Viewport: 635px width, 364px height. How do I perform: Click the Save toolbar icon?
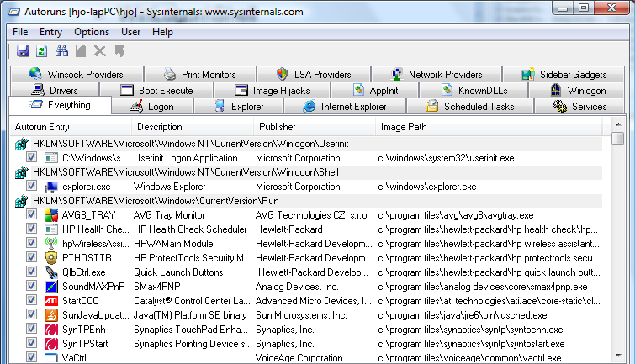coord(23,51)
